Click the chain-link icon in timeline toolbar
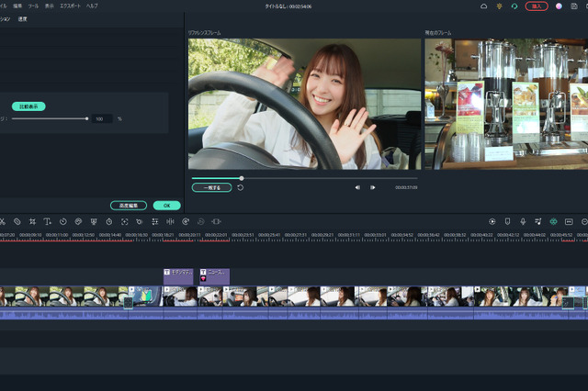Screen dimensions: 588x391 17,222
